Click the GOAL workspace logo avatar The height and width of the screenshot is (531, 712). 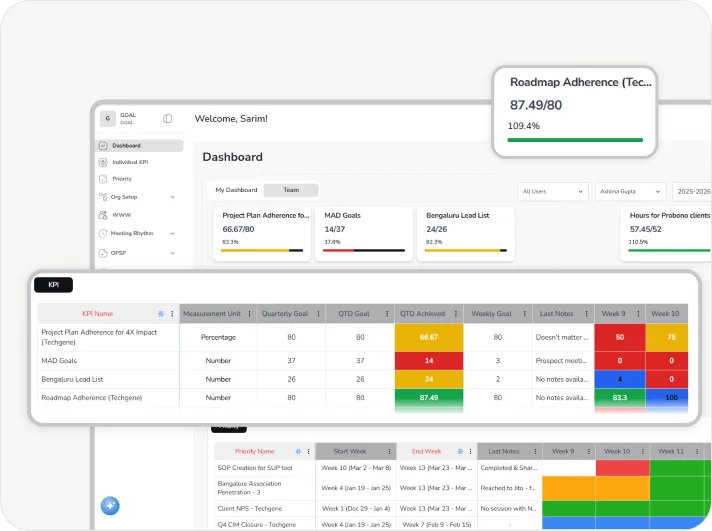108,119
